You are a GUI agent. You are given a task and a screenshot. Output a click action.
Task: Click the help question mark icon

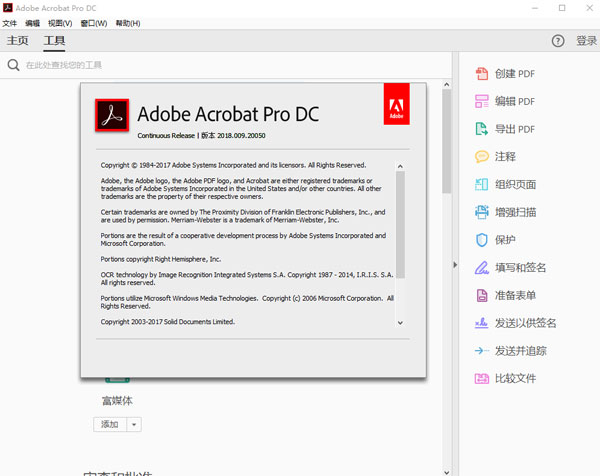pos(558,41)
